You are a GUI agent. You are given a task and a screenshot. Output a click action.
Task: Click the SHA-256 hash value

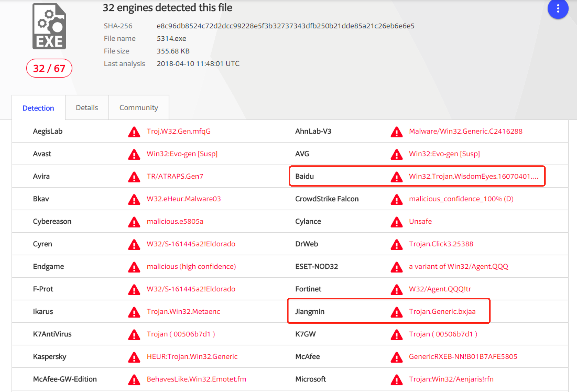tap(285, 26)
